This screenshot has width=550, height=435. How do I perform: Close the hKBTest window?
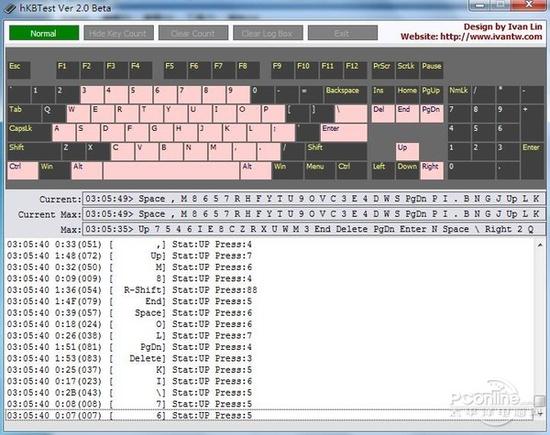529,5
